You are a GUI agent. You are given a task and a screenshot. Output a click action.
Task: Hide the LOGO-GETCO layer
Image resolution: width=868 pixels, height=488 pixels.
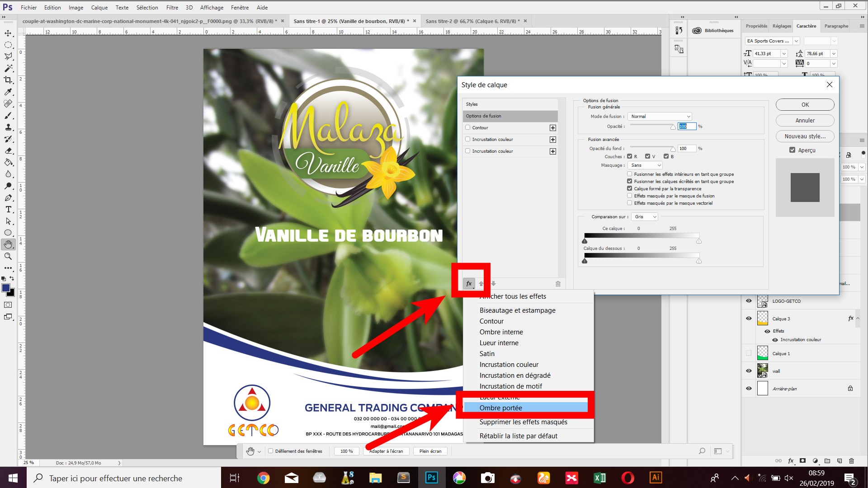pos(749,301)
